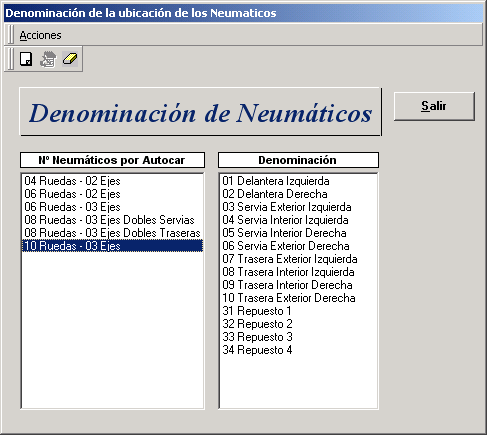This screenshot has width=487, height=435.
Task: Choose 34 Repuesto 4 entry
Action: pos(298,350)
